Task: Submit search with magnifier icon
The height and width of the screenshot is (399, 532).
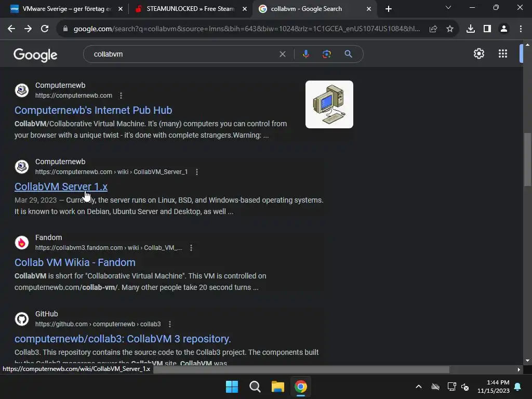Action: pyautogui.click(x=348, y=54)
